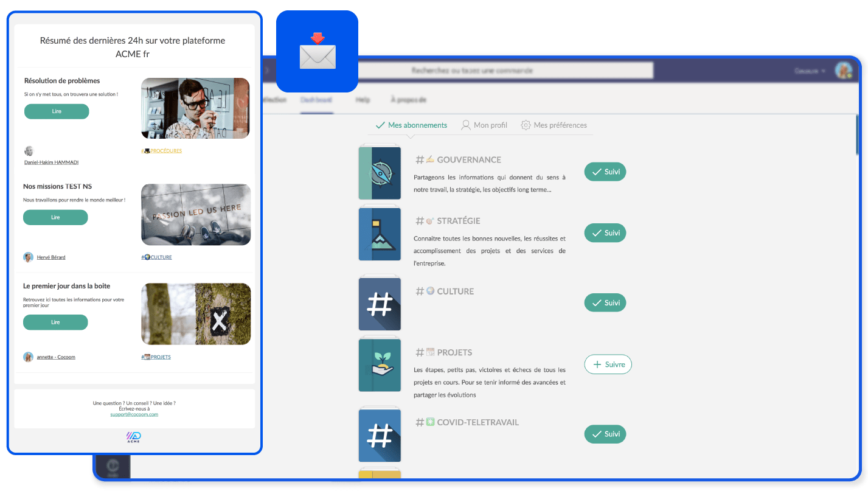Switch to the Mes abonnements tab
Image resolution: width=868 pixels, height=491 pixels.
pos(411,125)
